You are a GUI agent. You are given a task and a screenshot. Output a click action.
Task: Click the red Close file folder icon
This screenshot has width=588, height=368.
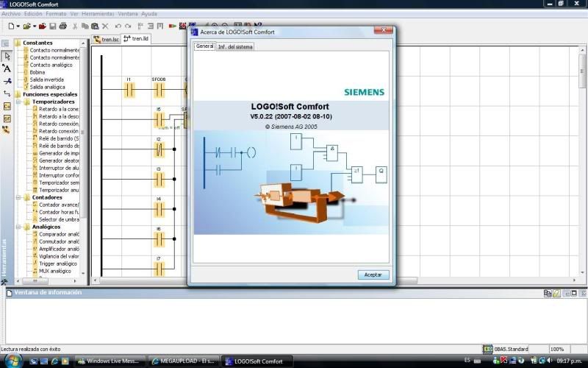coord(43,26)
